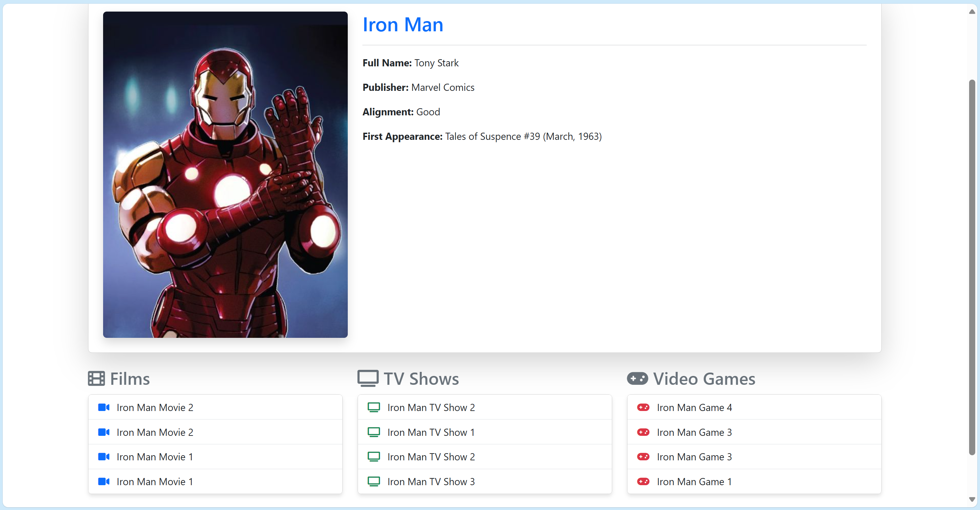980x510 pixels.
Task: Click the controller icon beside Iron Man Game 4
Action: (x=643, y=407)
